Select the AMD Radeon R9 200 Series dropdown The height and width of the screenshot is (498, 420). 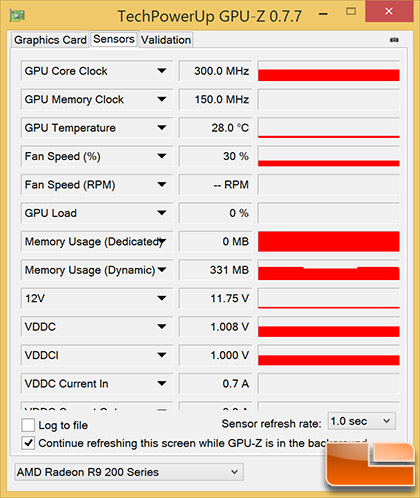129,472
